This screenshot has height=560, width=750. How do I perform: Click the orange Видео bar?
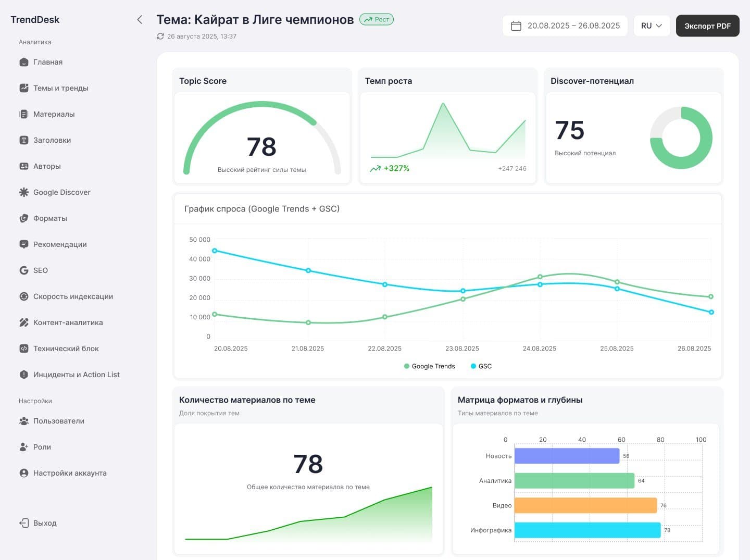click(x=586, y=505)
